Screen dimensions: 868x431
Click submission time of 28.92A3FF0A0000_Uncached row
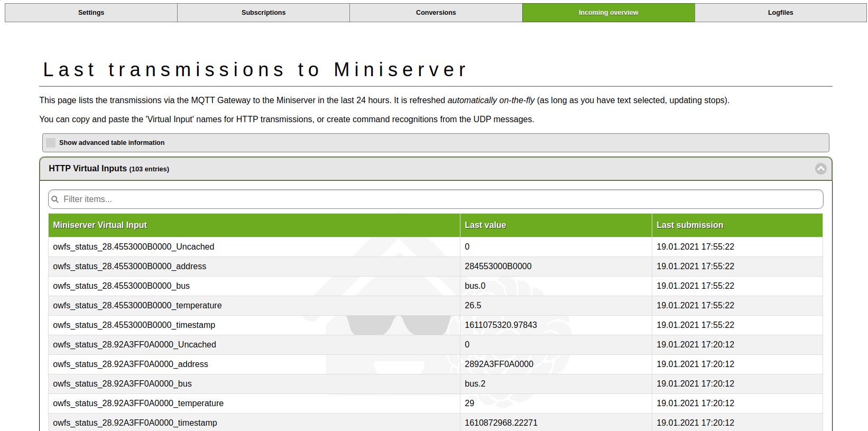point(695,345)
